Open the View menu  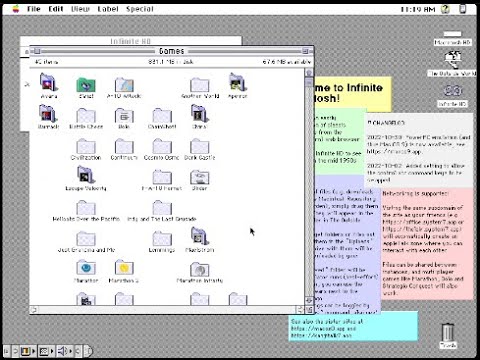pyautogui.click(x=80, y=9)
